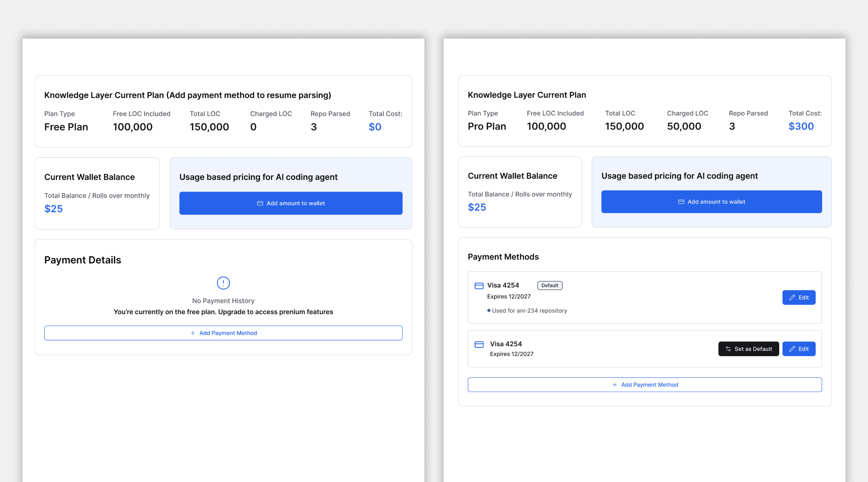Click the second Visa 4254 card icon
Viewport: 868px width, 482px height.
point(479,345)
